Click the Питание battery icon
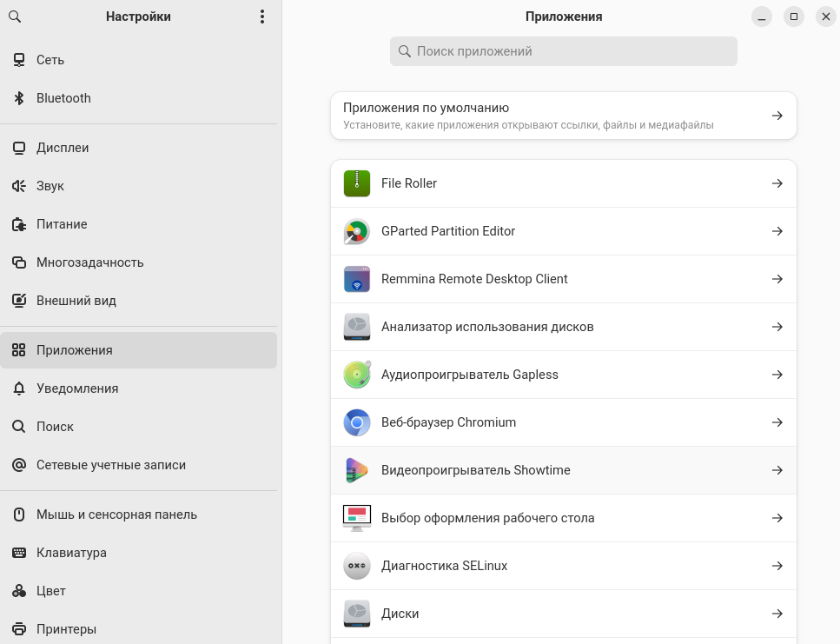The width and height of the screenshot is (840, 644). (19, 224)
